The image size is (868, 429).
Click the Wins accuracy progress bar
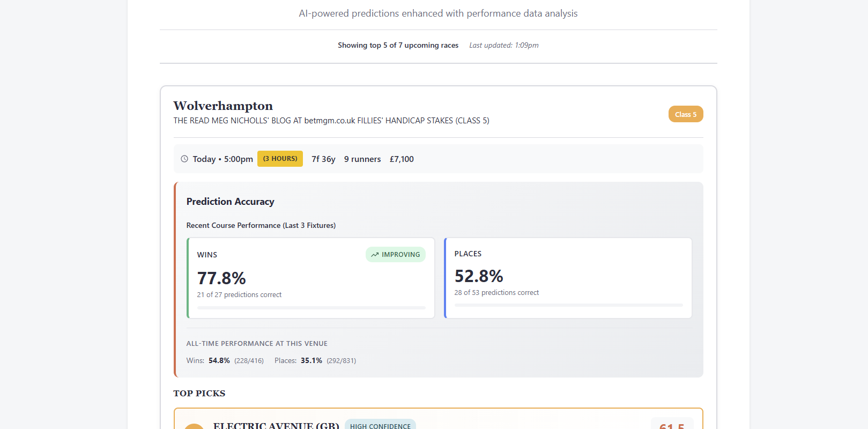point(311,308)
